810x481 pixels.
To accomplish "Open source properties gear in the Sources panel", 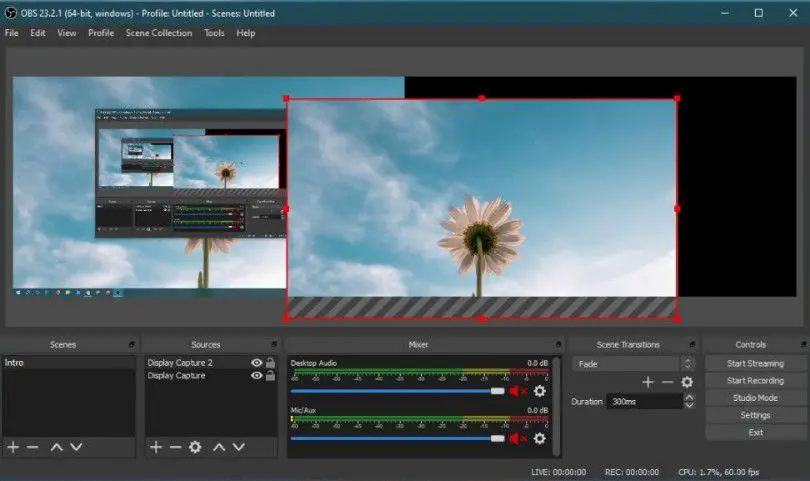I will (195, 447).
